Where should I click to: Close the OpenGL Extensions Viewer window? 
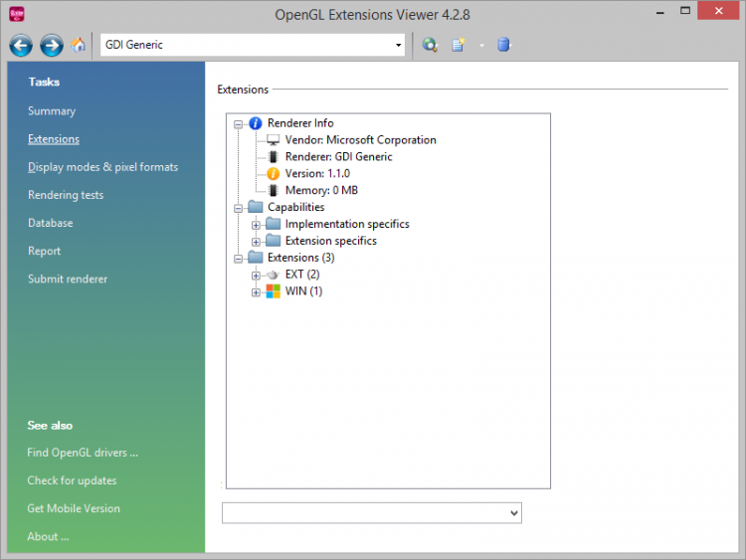pyautogui.click(x=718, y=11)
